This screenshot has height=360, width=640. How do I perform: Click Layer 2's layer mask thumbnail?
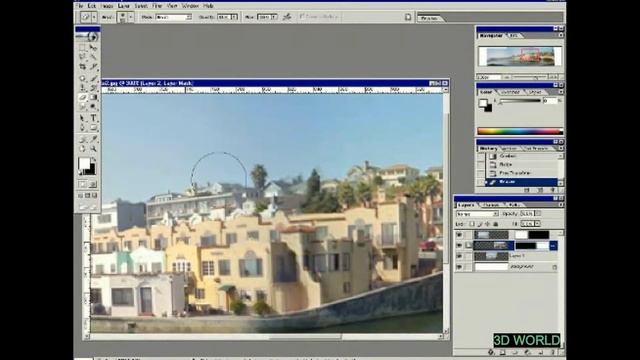click(532, 245)
